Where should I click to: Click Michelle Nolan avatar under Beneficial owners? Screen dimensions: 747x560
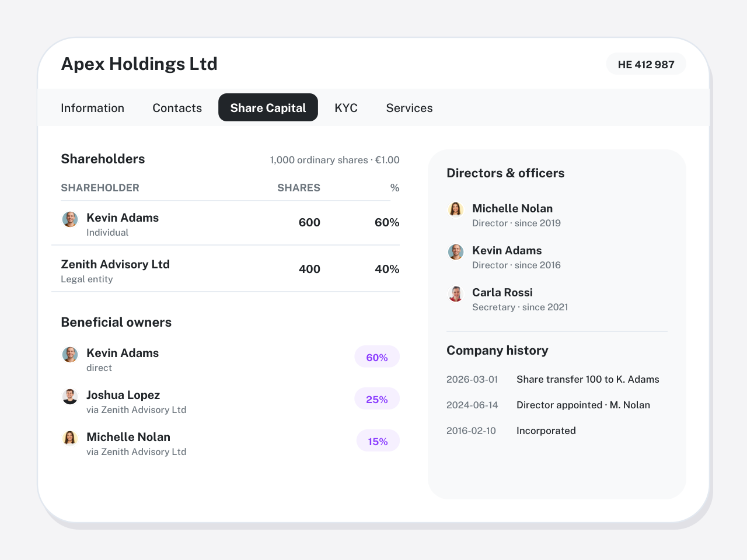(x=70, y=439)
